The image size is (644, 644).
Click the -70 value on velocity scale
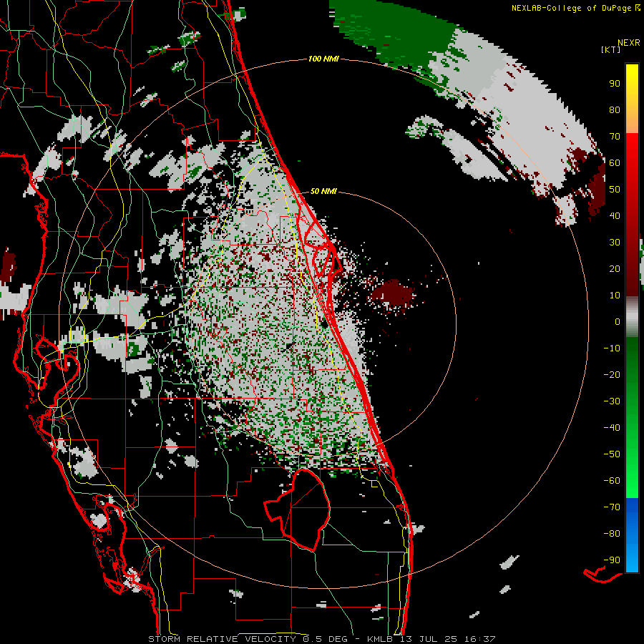612,507
